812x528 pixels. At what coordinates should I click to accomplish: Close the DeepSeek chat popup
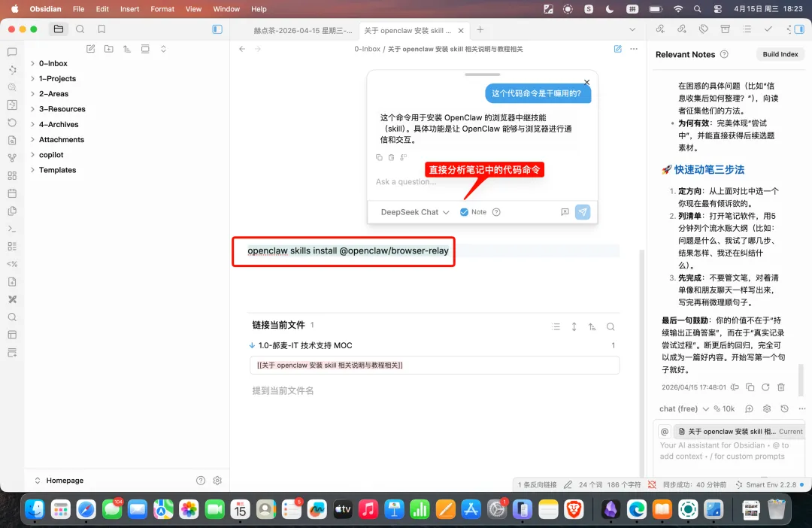[586, 83]
